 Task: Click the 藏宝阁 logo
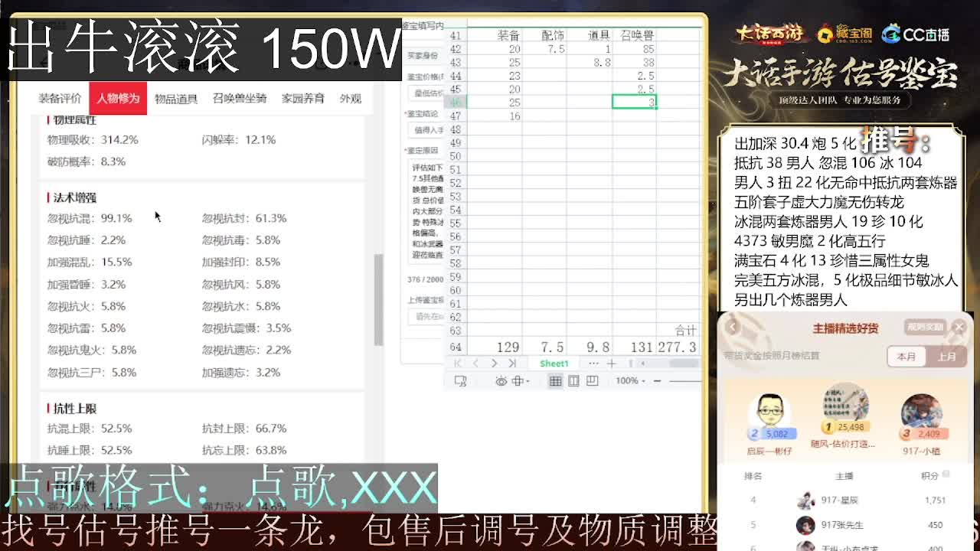tap(844, 34)
